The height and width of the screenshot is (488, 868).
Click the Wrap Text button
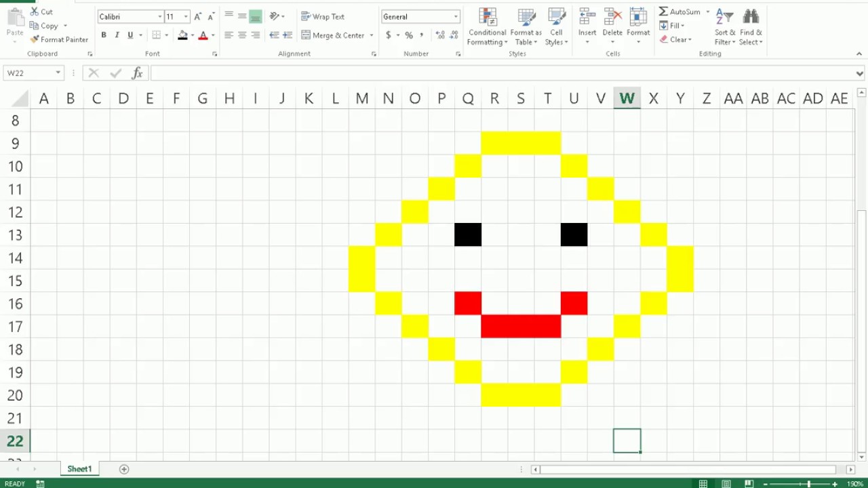click(323, 16)
